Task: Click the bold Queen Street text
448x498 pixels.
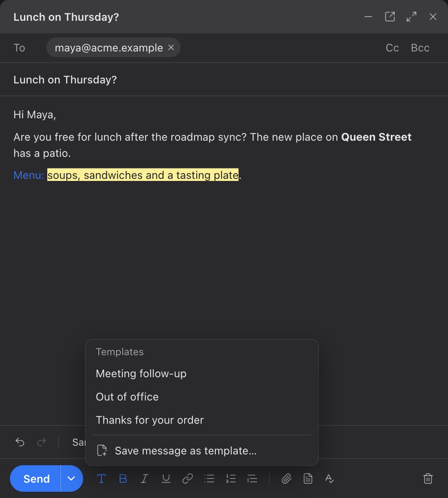Action: pos(376,137)
